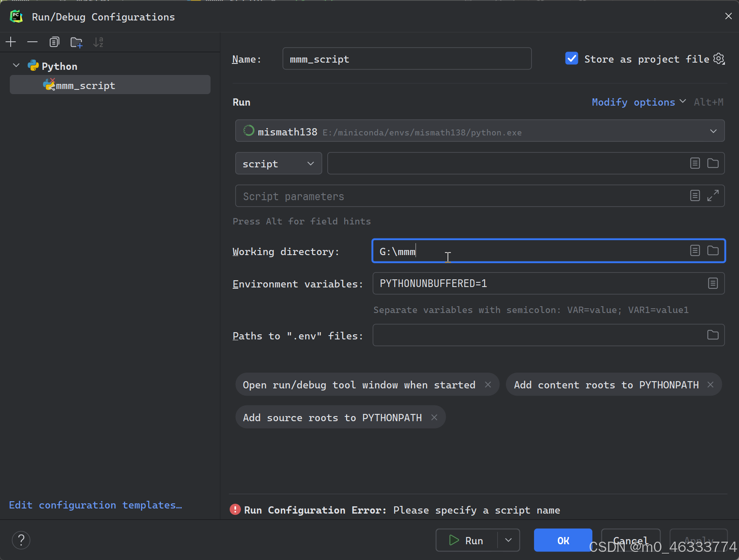
Task: Remove 'Add content roots to PYTHONPATH' option
Action: pyautogui.click(x=710, y=385)
